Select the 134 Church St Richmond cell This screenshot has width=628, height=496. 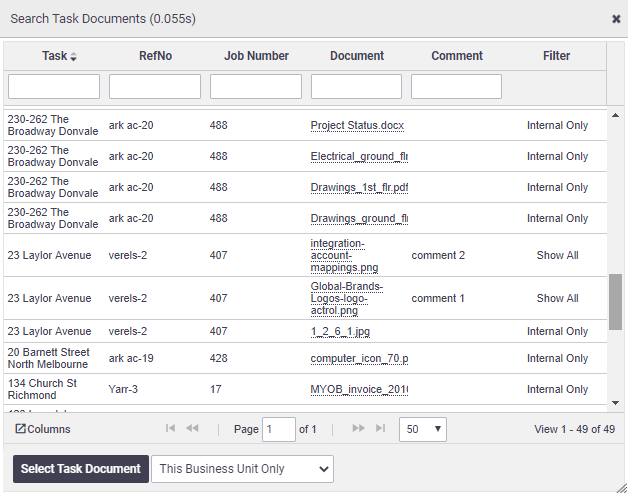coord(42,389)
